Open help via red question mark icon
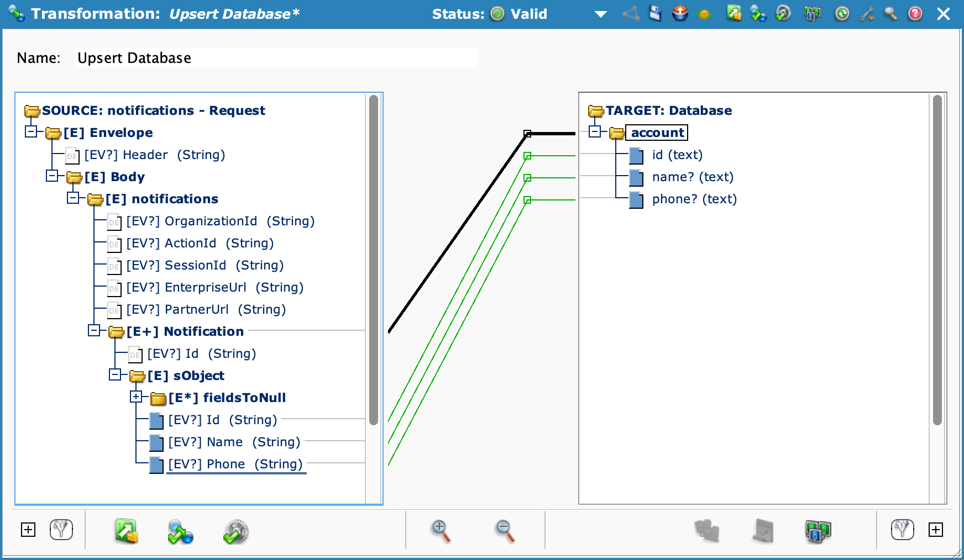This screenshot has height=560, width=964. 915,13
